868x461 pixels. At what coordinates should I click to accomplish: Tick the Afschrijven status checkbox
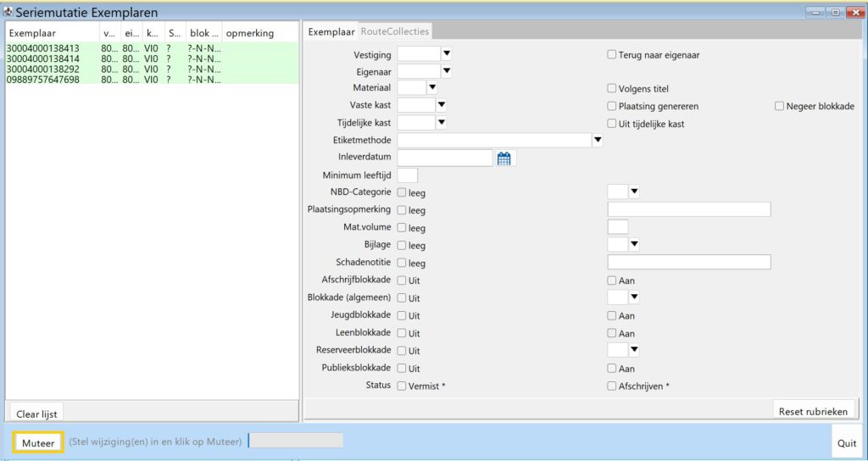(612, 386)
